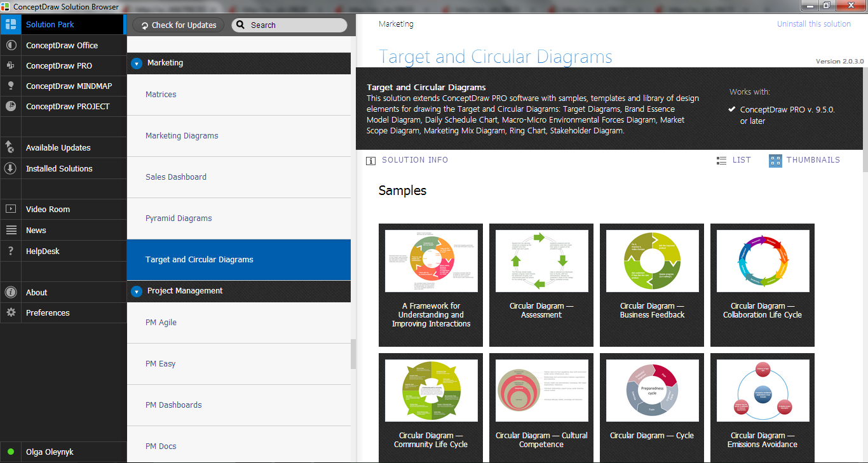Click the Video Room play icon
Image resolution: width=868 pixels, height=463 pixels.
[x=11, y=209]
